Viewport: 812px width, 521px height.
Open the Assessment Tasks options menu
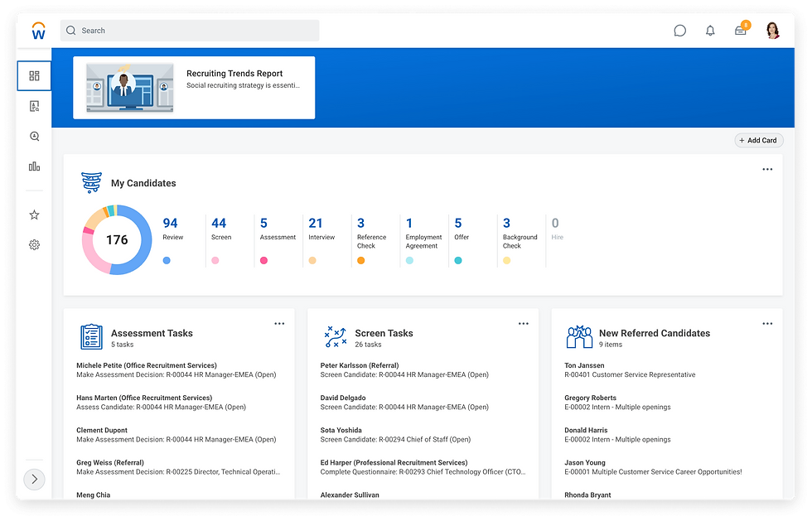tap(279, 324)
